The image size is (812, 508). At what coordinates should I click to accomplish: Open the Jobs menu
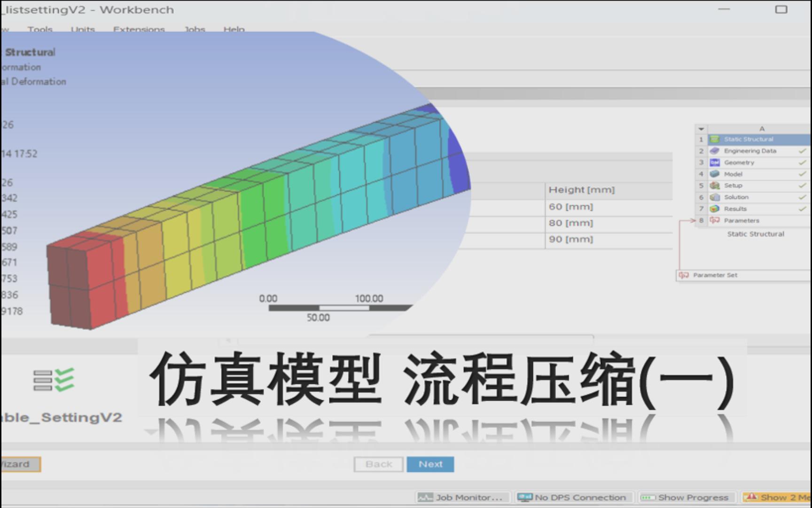pyautogui.click(x=195, y=30)
